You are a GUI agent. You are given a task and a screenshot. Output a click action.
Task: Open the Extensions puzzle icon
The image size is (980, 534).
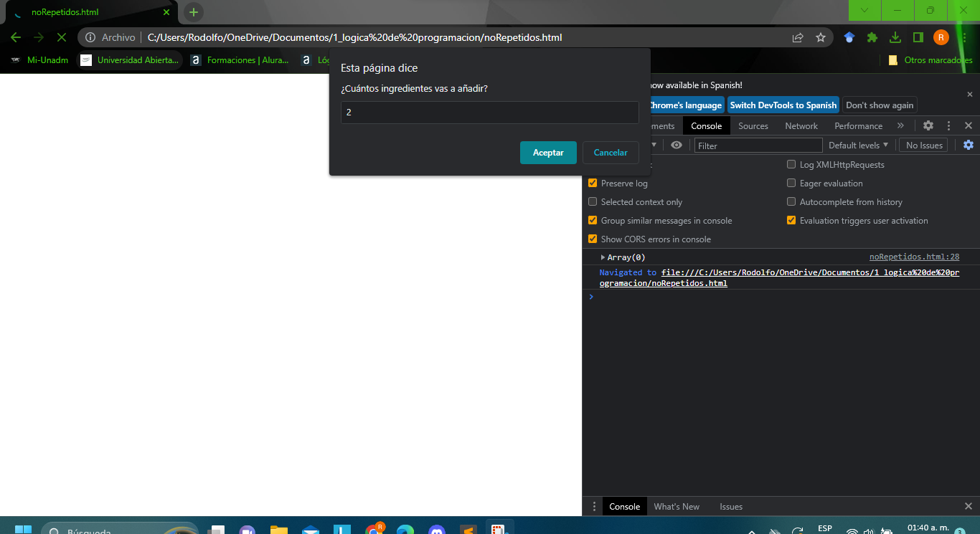pos(872,37)
